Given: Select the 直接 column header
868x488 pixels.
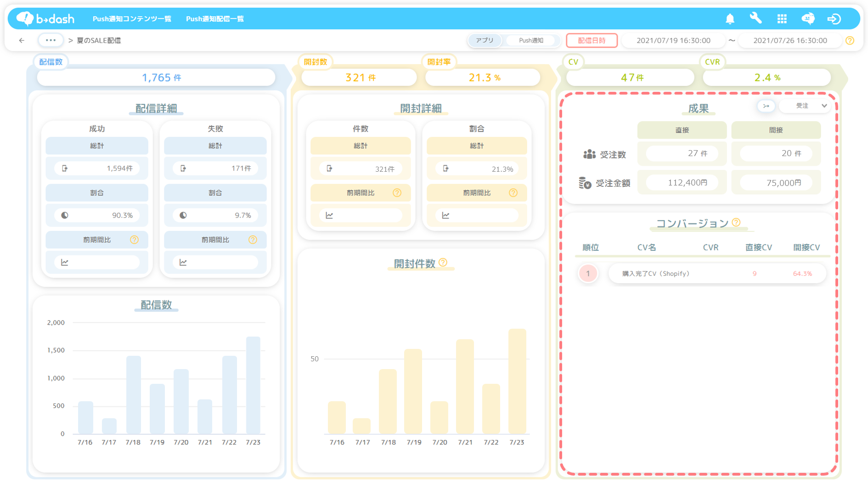Looking at the screenshot, I should 682,130.
